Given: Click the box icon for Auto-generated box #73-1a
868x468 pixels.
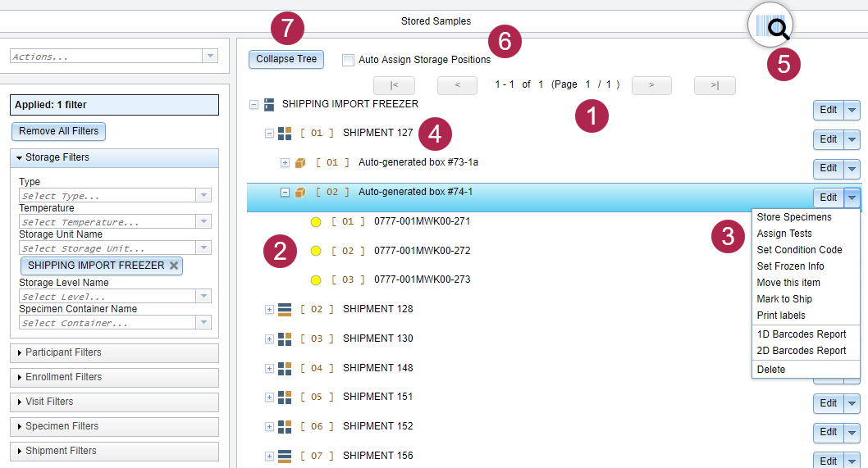Looking at the screenshot, I should click(x=300, y=162).
